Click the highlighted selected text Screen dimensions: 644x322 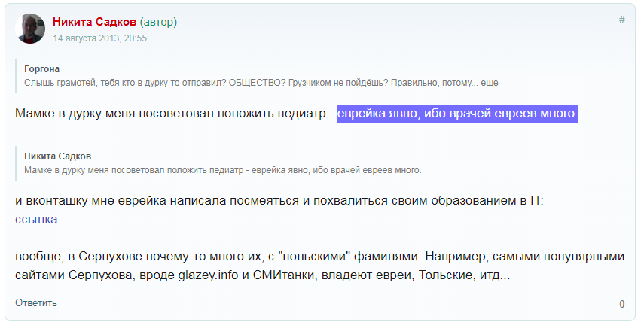click(x=457, y=114)
